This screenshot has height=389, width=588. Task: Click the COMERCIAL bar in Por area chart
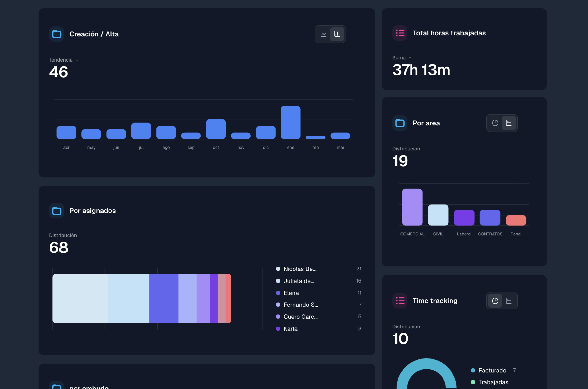coord(412,207)
